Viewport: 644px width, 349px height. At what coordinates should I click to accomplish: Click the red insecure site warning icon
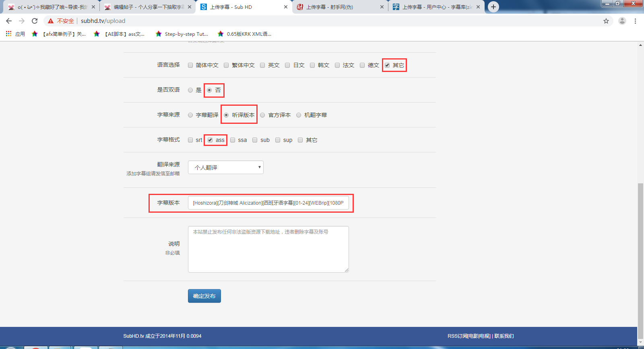pos(51,21)
